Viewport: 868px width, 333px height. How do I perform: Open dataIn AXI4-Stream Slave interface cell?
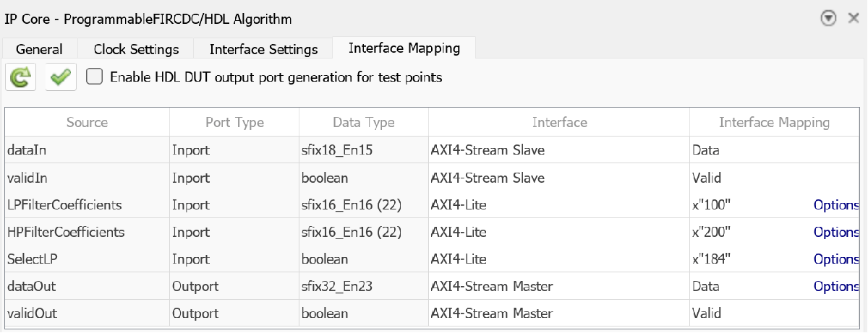click(558, 151)
